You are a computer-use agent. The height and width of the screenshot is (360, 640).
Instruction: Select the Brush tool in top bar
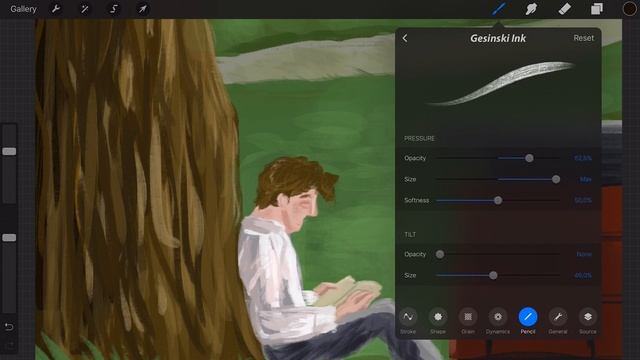click(499, 9)
